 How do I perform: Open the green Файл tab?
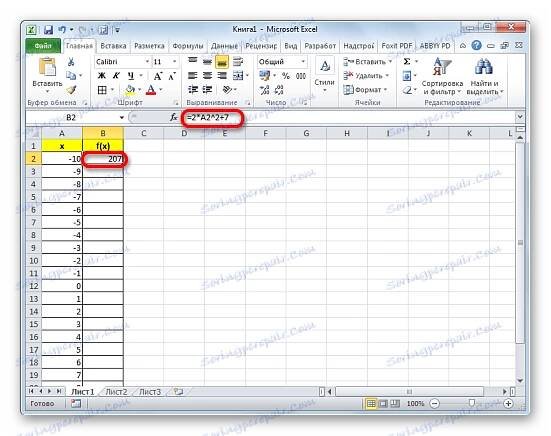43,46
